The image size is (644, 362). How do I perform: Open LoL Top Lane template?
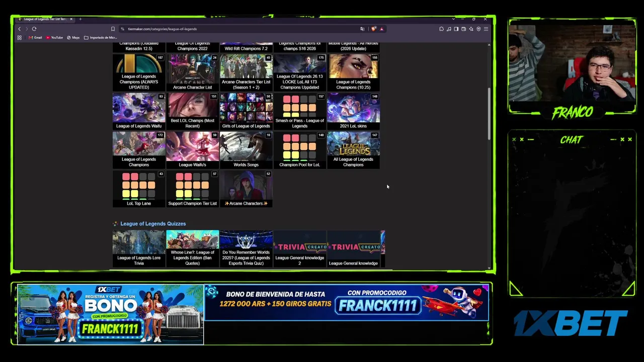point(139,189)
